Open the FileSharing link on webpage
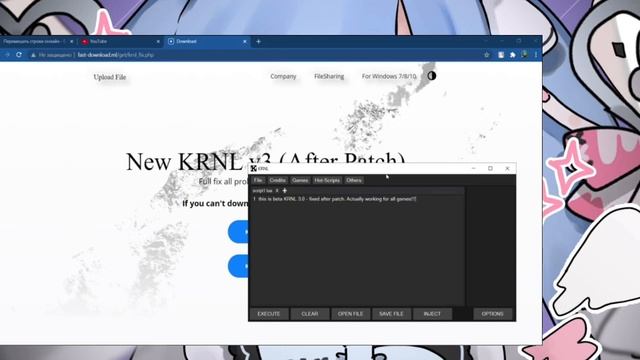This screenshot has height=360, width=640. coord(329,76)
